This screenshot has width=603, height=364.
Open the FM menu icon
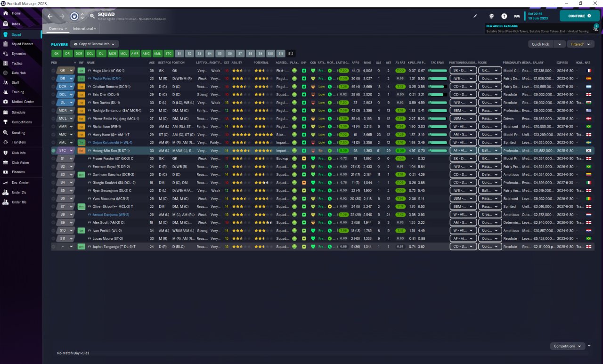click(517, 16)
